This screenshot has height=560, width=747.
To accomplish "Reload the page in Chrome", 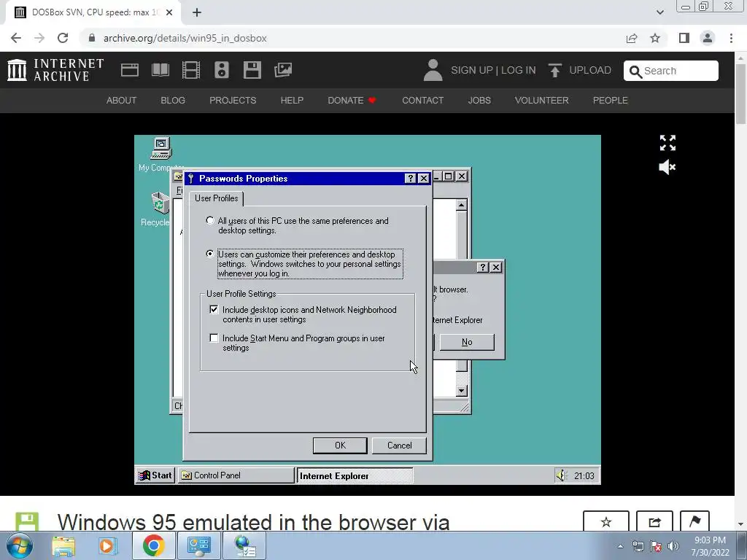I will click(63, 38).
